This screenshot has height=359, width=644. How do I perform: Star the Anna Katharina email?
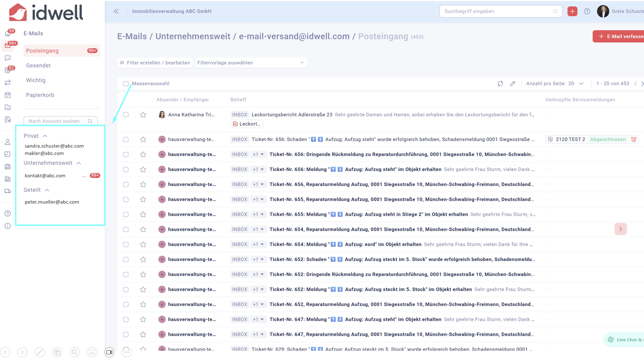(x=143, y=114)
